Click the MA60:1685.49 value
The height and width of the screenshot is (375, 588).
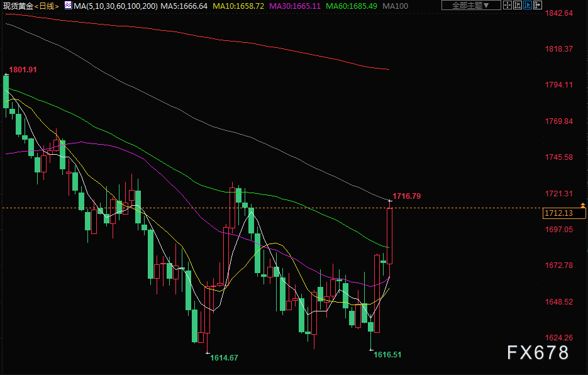(352, 6)
